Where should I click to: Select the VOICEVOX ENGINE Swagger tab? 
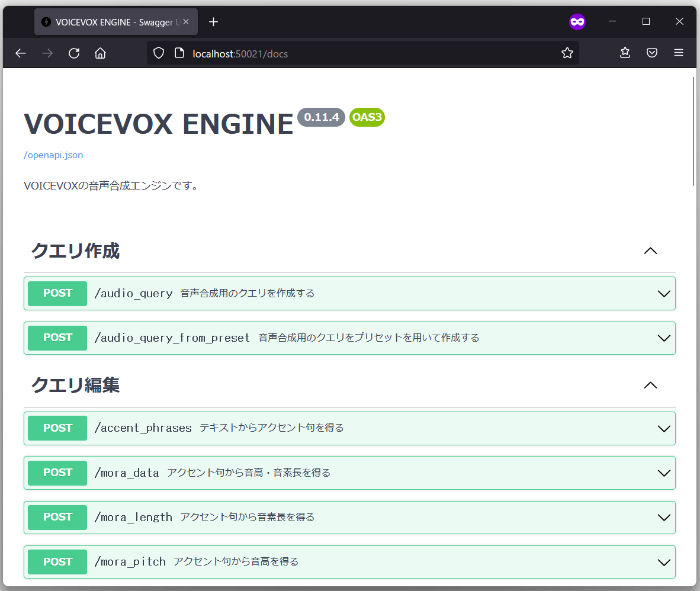point(116,22)
